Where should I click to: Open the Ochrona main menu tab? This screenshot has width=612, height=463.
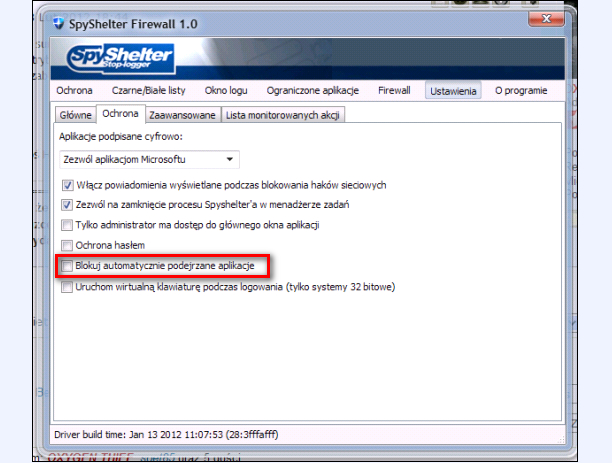tap(75, 91)
